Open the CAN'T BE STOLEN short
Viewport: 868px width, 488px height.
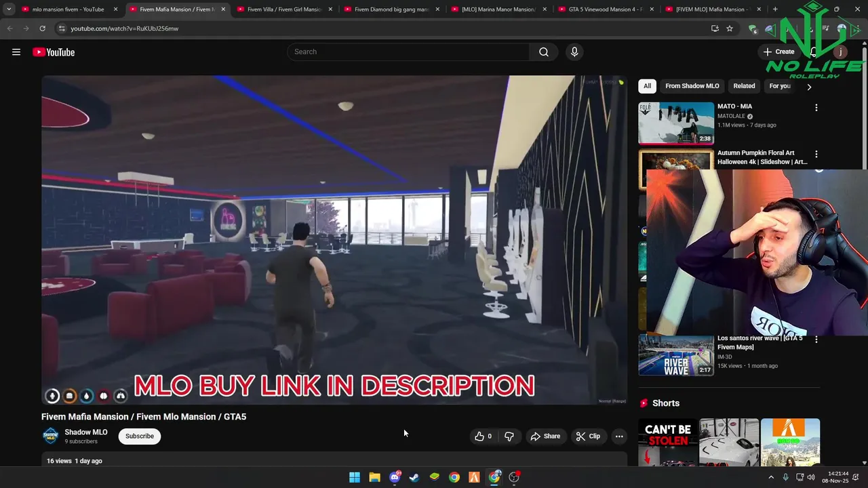coord(668,442)
